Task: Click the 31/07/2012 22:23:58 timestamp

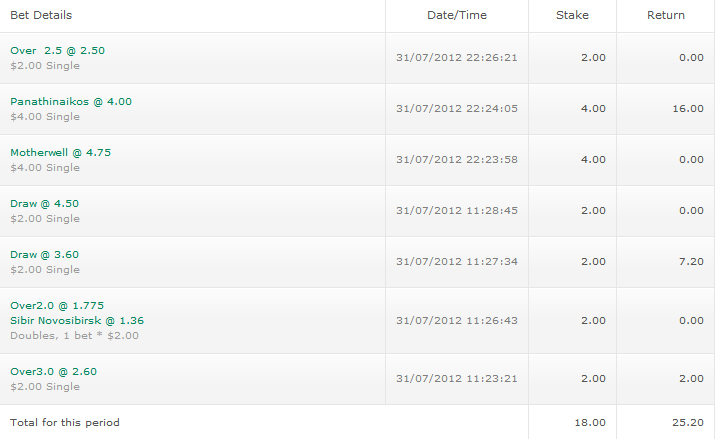Action: [x=456, y=159]
